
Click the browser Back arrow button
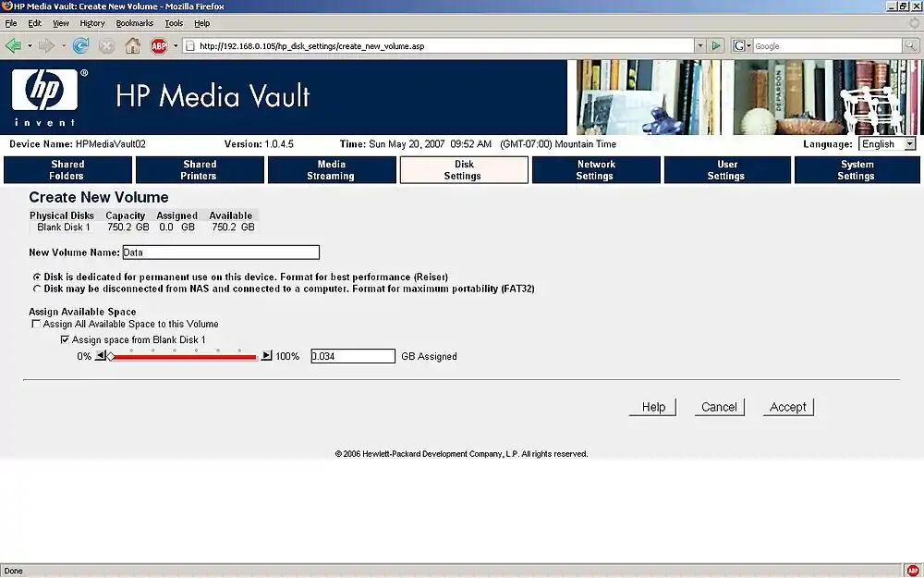(x=13, y=45)
